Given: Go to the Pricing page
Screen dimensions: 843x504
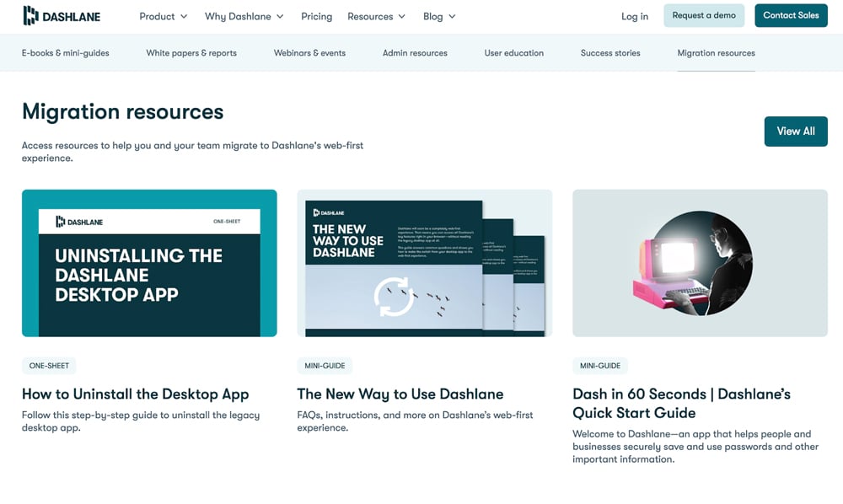Looking at the screenshot, I should [316, 16].
